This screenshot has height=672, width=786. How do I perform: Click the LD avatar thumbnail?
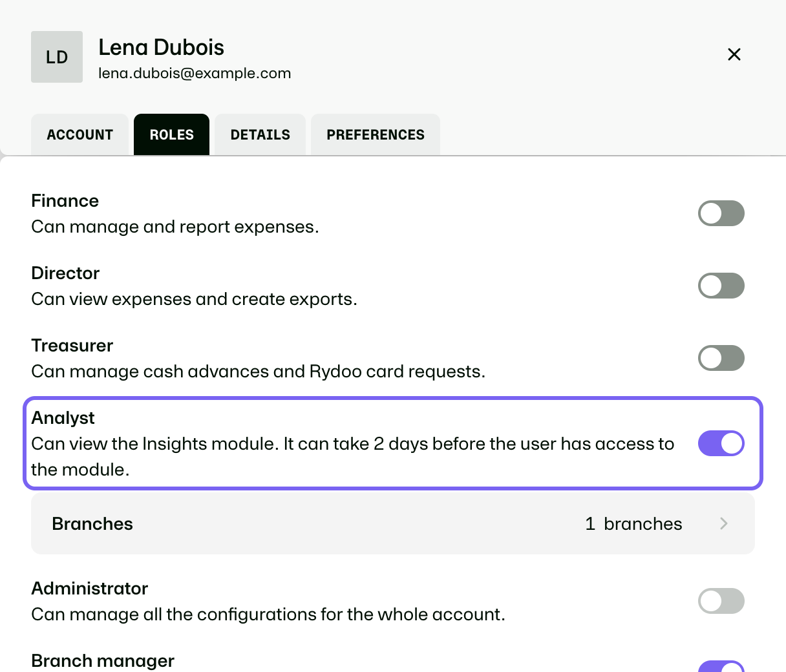(x=57, y=57)
